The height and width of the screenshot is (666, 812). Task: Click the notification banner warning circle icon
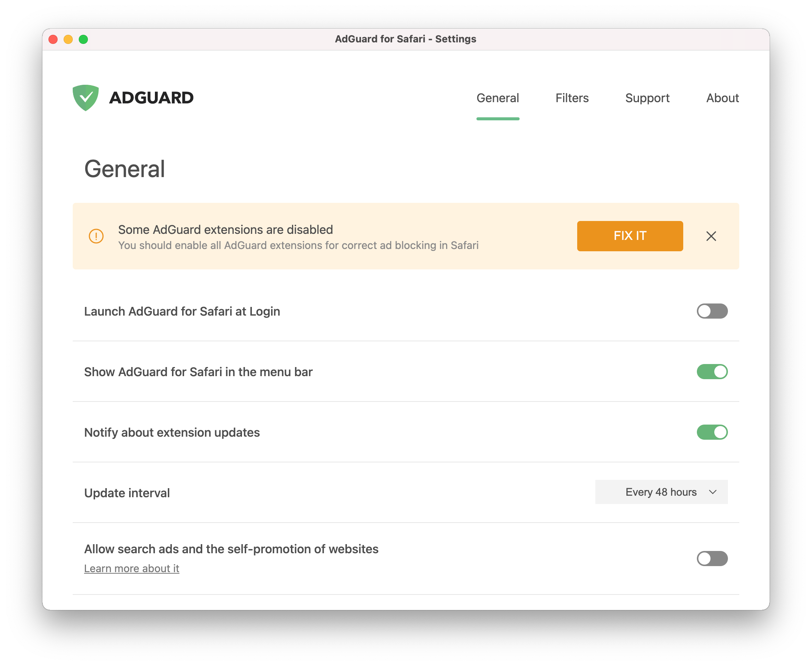click(96, 236)
